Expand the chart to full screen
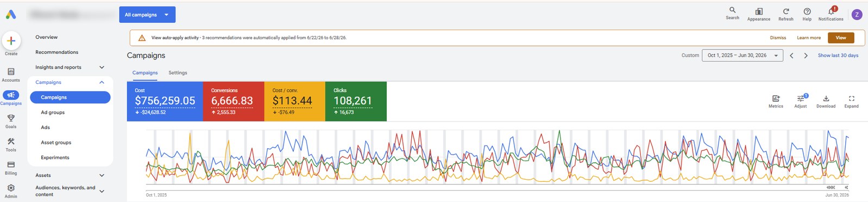 851,99
